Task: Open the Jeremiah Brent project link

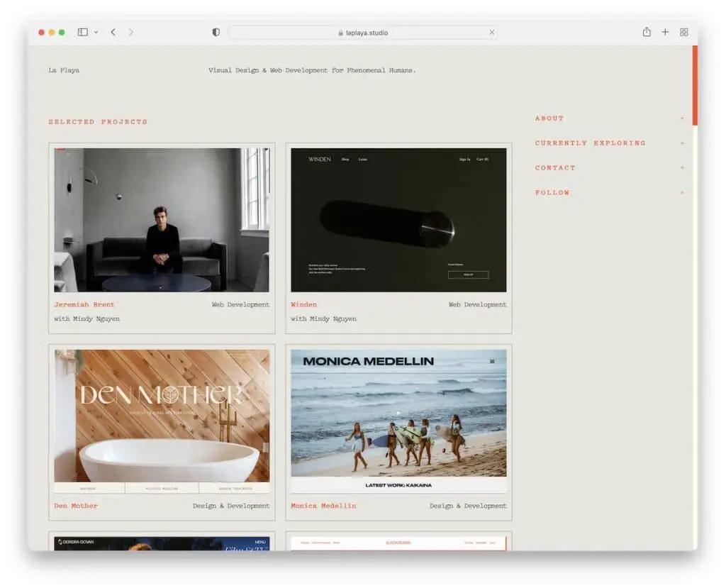Action: 84,305
